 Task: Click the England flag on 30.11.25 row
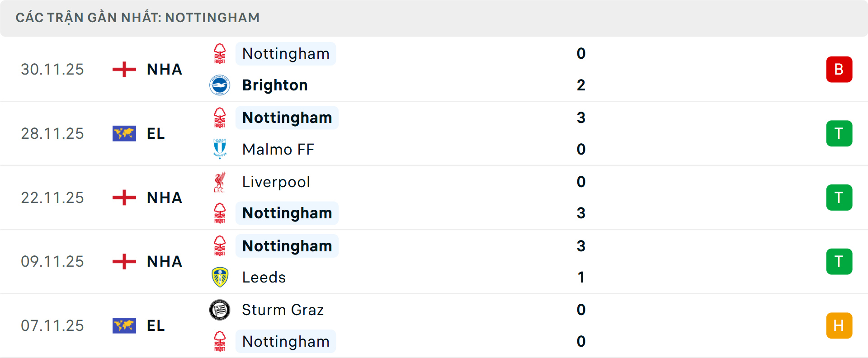[124, 70]
